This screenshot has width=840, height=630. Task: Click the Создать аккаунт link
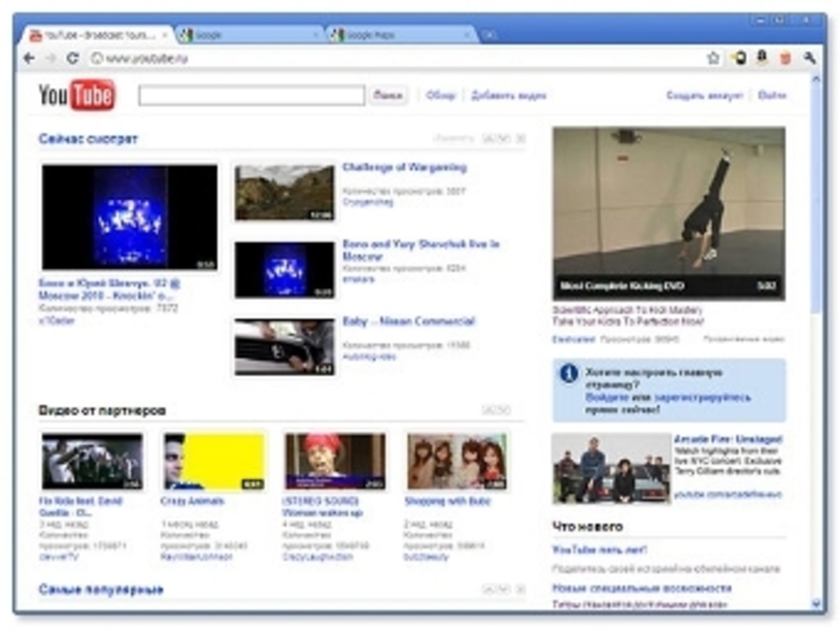[704, 95]
